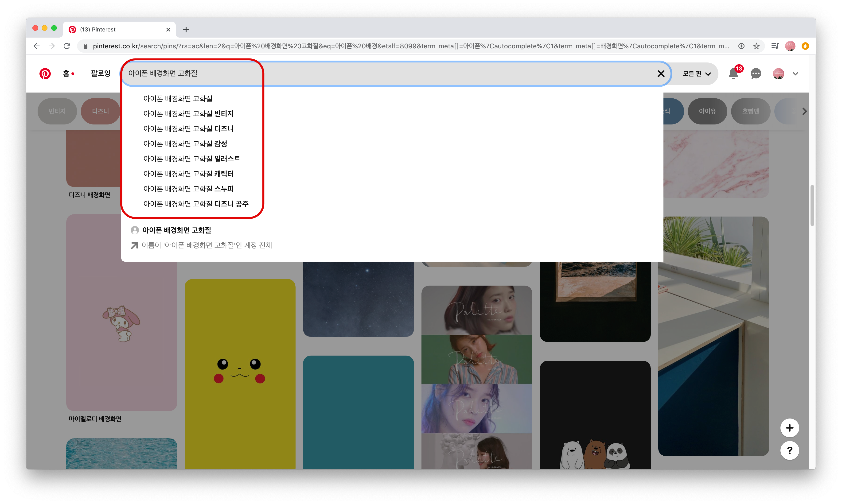
Task: Go to 팔로잉 in the header
Action: coord(101,73)
